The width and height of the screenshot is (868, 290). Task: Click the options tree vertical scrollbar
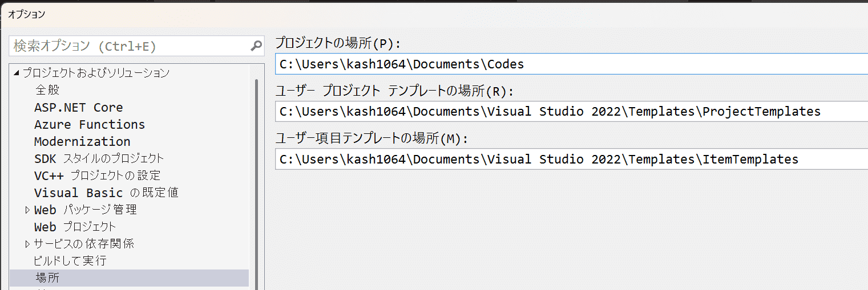click(256, 182)
